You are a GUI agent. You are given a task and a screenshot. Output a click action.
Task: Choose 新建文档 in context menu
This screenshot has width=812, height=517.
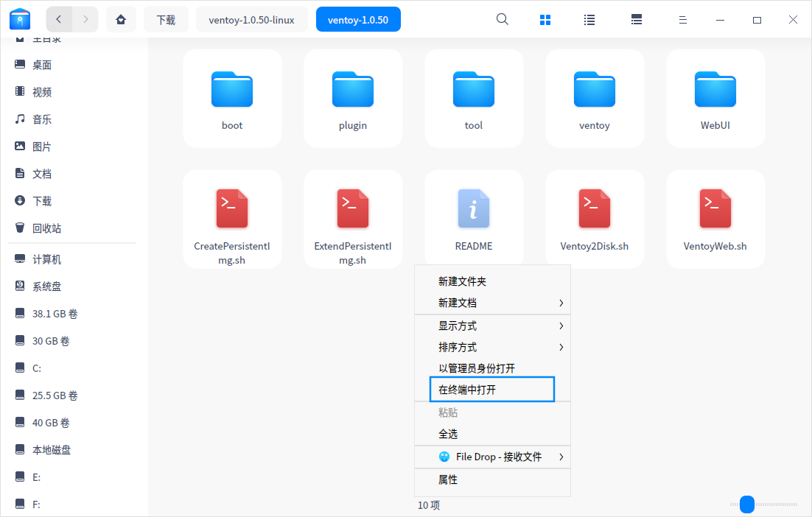tap(492, 303)
